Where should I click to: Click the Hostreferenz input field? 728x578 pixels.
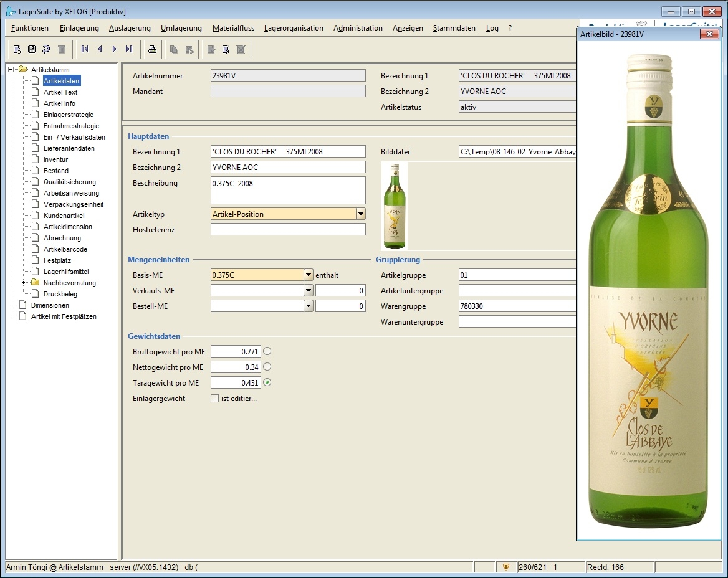click(x=288, y=229)
